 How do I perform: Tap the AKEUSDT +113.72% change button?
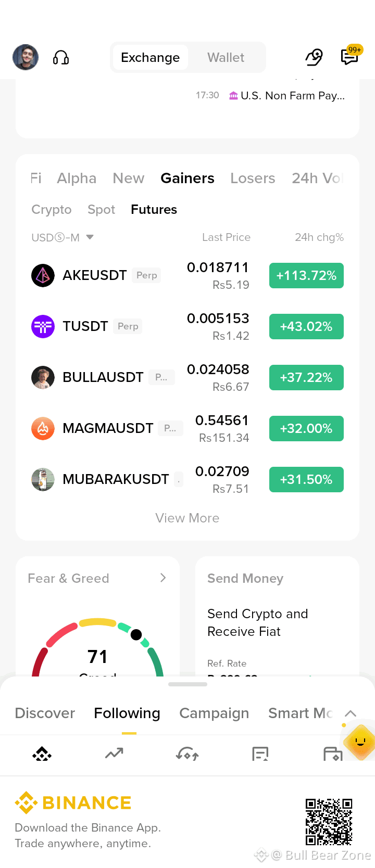tap(306, 275)
